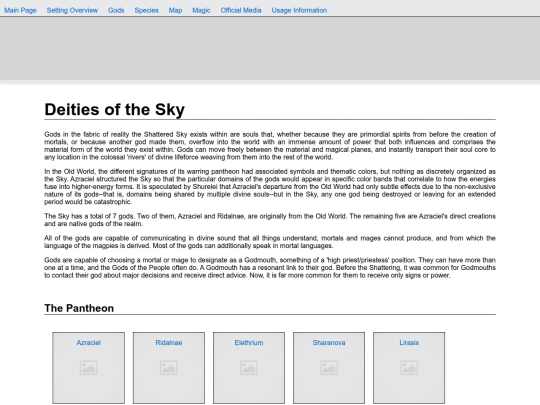This screenshot has height=405, width=540.
Task: Click the image placeholder icon in Azraciel card
Action: [89, 368]
